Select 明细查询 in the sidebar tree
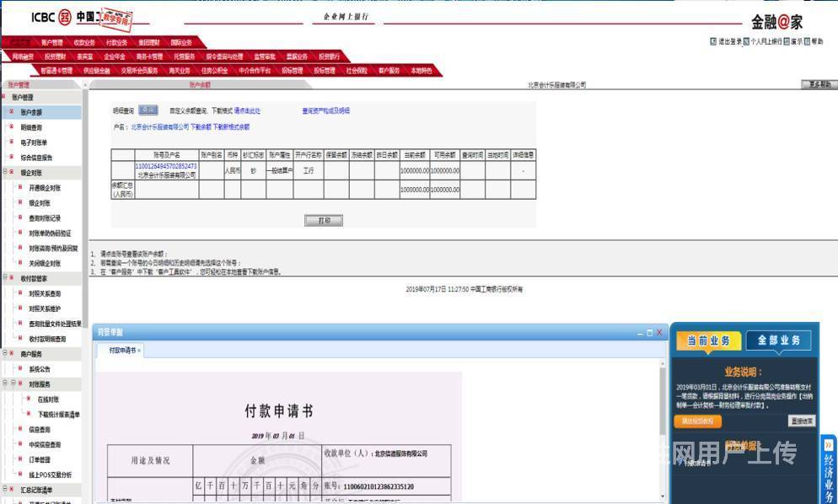Viewport: 838px width, 504px height. coord(31,127)
